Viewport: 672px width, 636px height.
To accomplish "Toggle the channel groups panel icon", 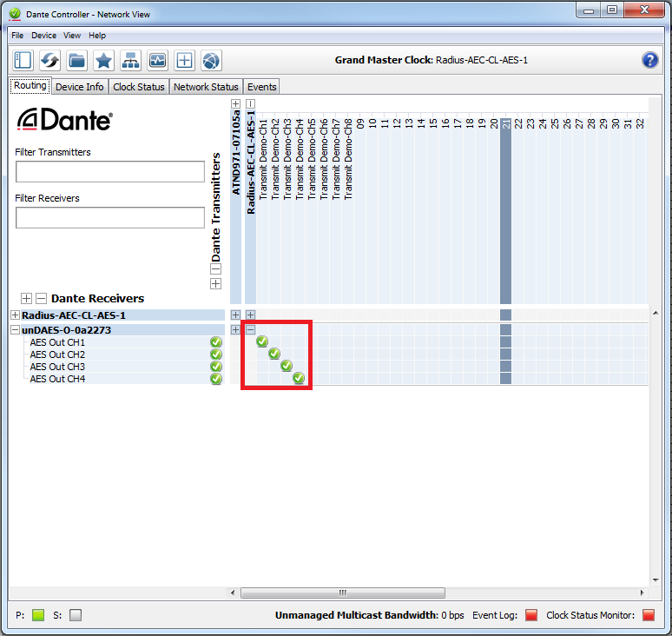I will [x=23, y=60].
